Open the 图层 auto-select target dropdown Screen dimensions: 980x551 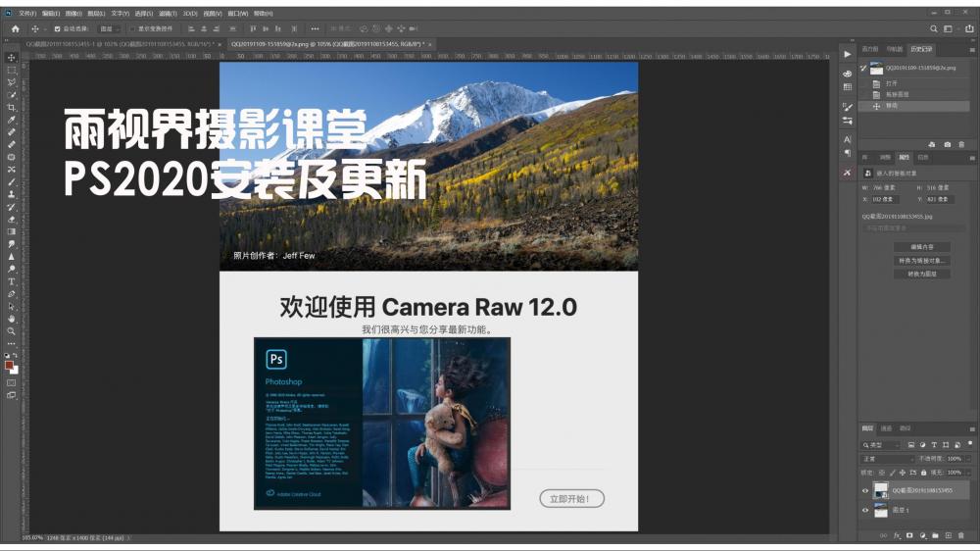coord(109,28)
